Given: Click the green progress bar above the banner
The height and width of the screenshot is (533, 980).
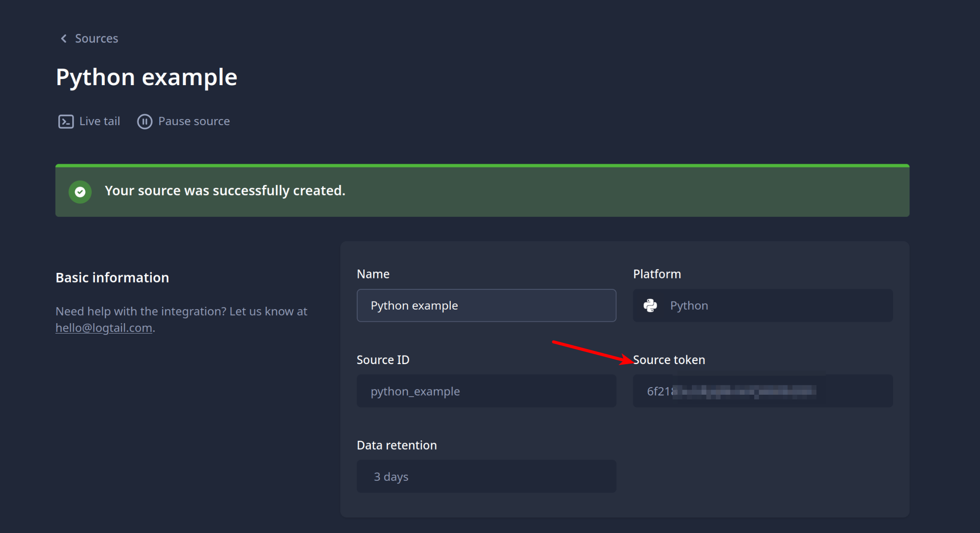Looking at the screenshot, I should point(482,166).
